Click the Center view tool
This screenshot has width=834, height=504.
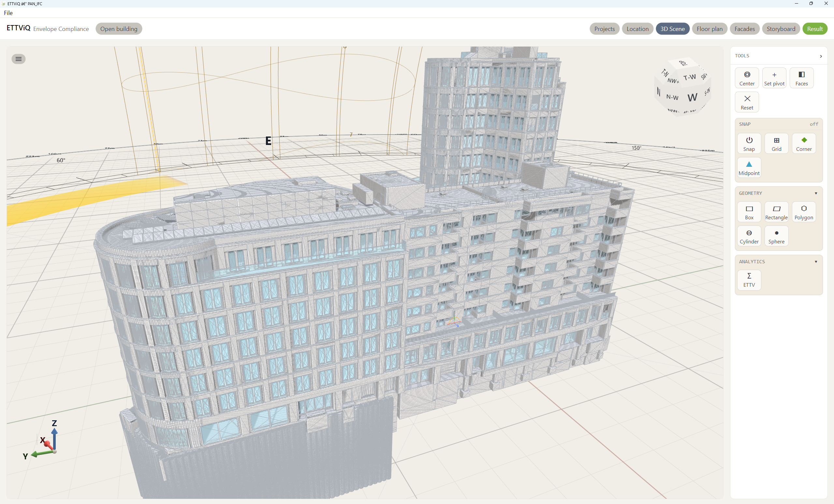point(747,78)
